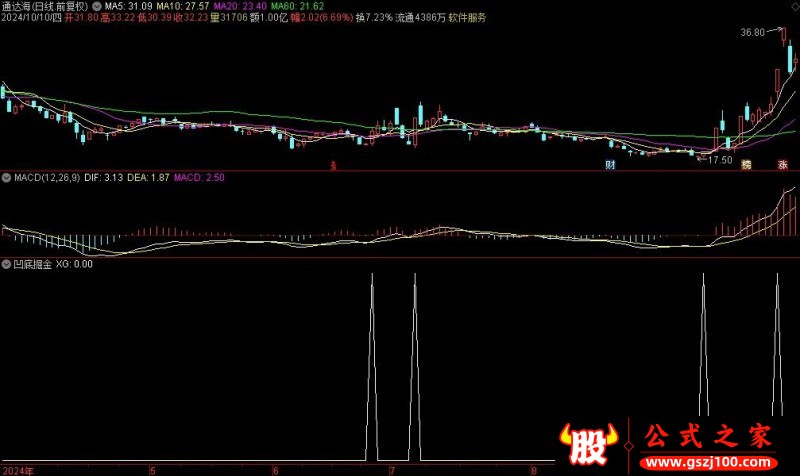The height and width of the screenshot is (476, 800).
Task: Click the 涨 limit-up marker icon
Action: [x=783, y=165]
